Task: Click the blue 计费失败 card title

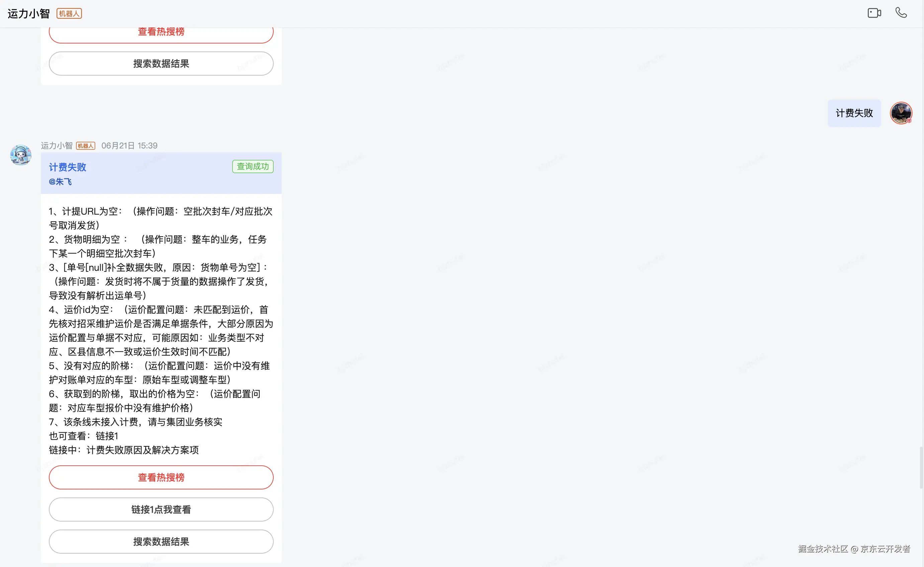Action: 68,167
